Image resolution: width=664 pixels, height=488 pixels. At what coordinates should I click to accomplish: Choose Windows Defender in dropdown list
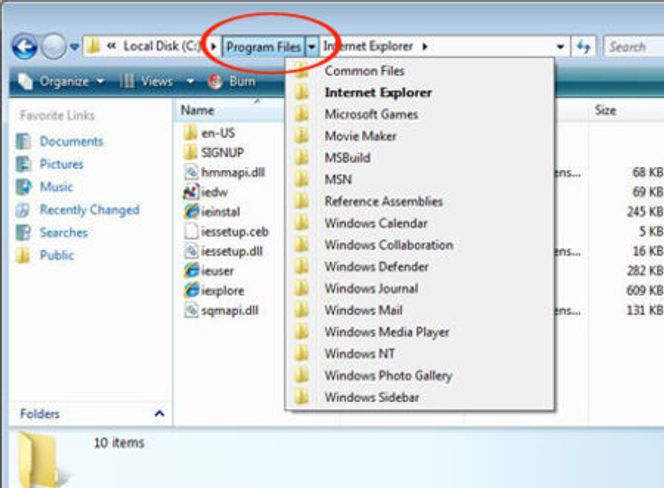click(x=420, y=267)
